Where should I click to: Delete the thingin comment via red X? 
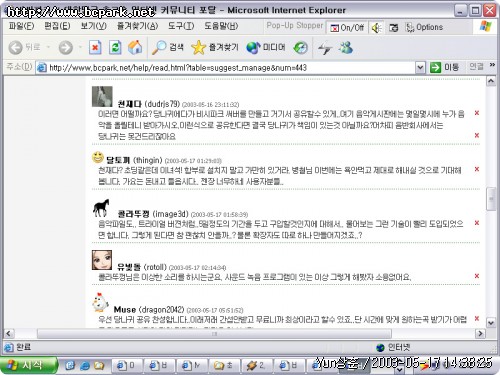click(477, 169)
